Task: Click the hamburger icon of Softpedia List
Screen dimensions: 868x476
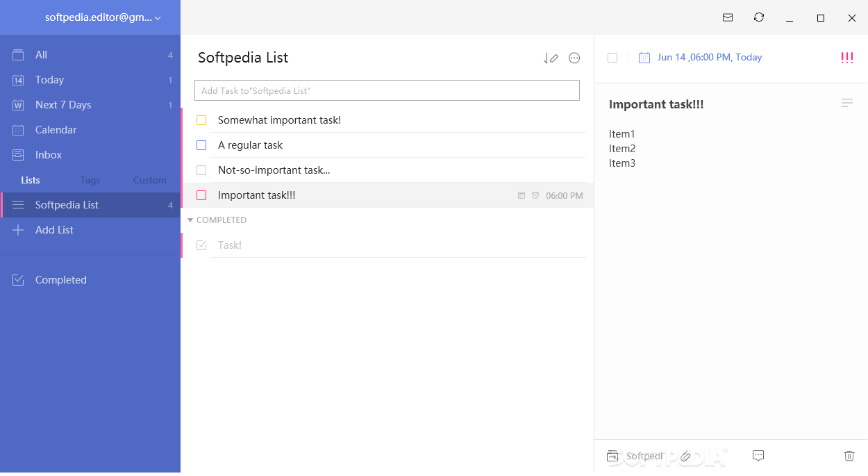Action: pyautogui.click(x=18, y=205)
